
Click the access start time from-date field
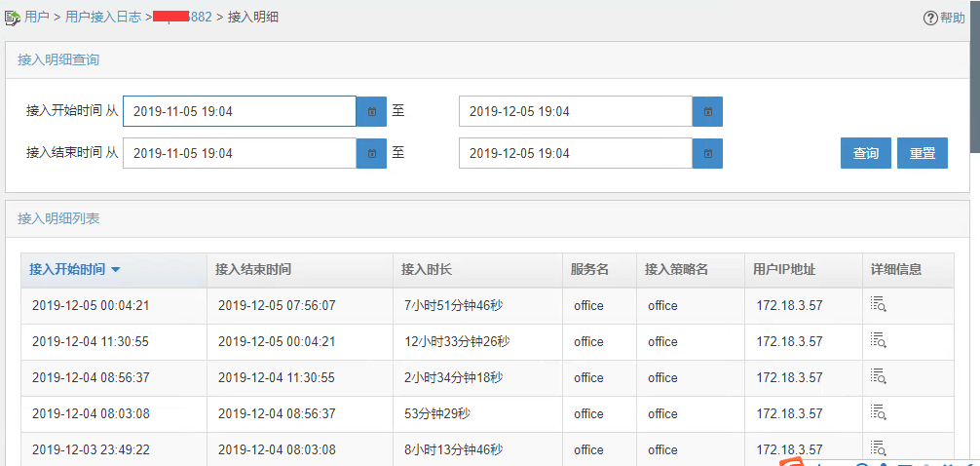[239, 111]
